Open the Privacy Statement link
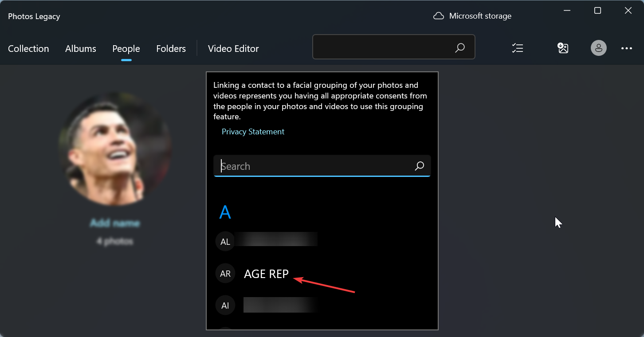This screenshot has height=337, width=644. coord(253,132)
